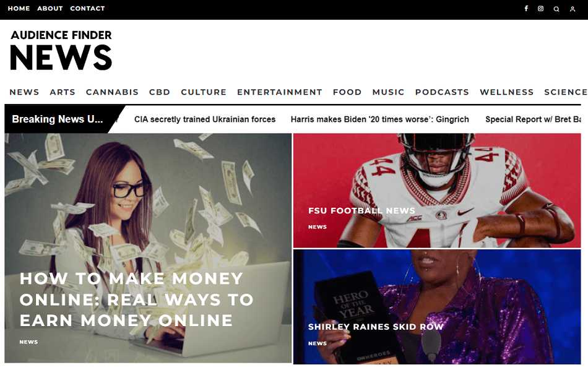This screenshot has width=588, height=370.
Task: Select the Wellness category tab
Action: click(x=507, y=92)
